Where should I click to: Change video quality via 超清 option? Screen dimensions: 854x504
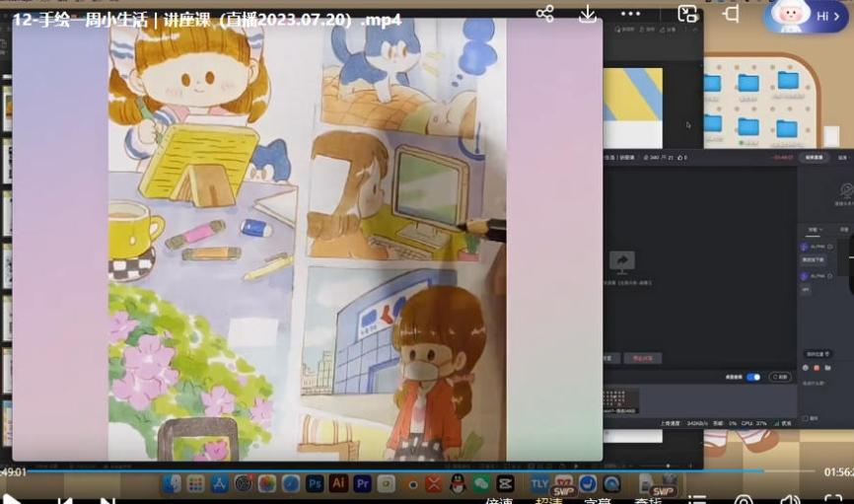tap(548, 500)
